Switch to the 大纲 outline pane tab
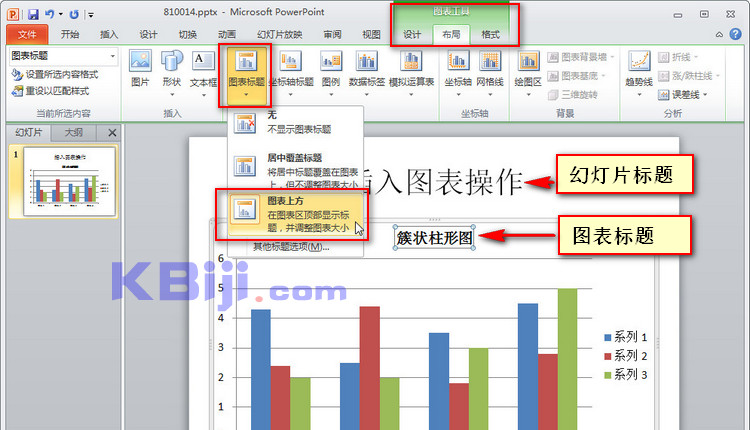Screen dimensions: 750x430 coord(73,132)
